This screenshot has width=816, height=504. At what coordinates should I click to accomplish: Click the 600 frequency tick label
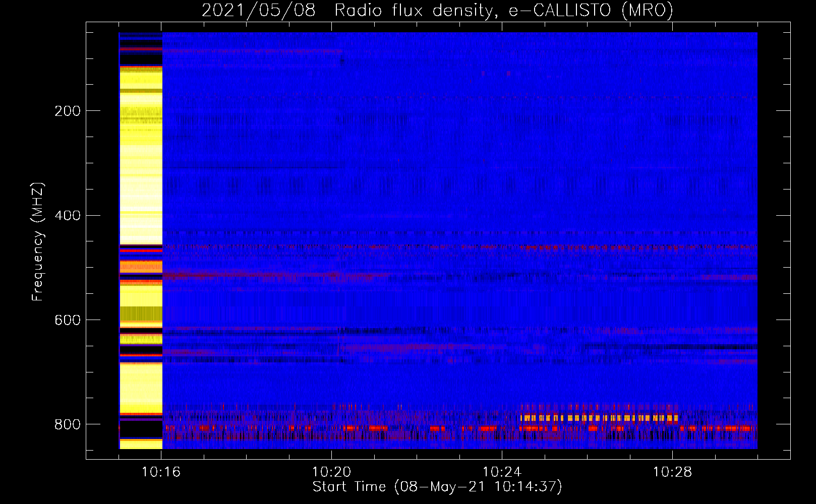(68, 321)
